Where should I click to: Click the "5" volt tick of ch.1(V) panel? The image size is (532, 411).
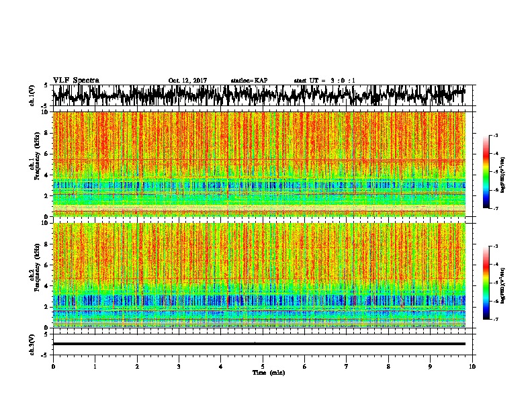(46, 85)
